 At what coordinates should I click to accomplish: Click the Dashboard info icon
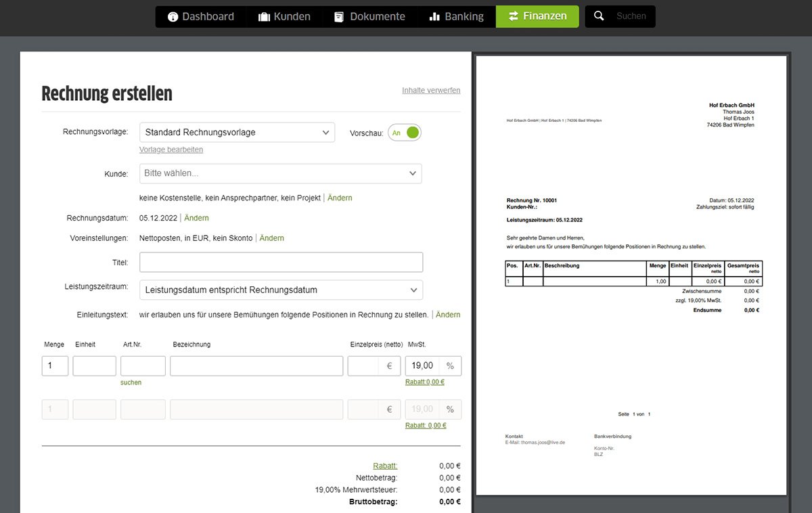pos(173,17)
